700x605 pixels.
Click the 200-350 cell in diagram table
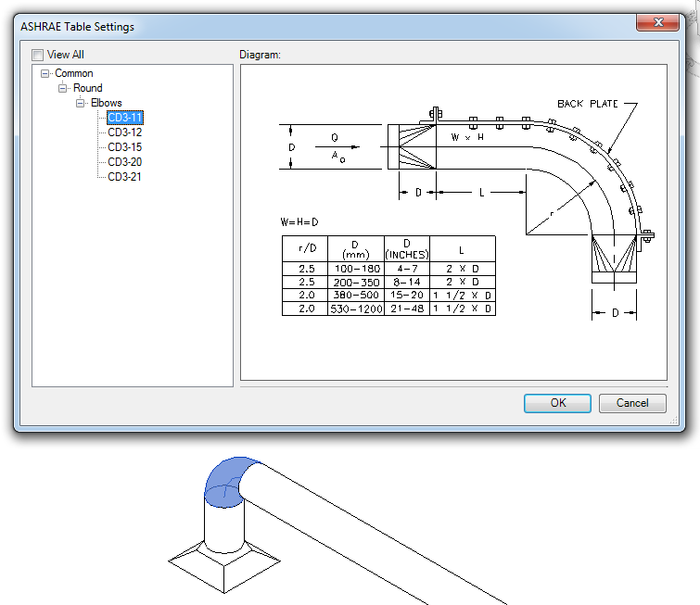pos(356,282)
